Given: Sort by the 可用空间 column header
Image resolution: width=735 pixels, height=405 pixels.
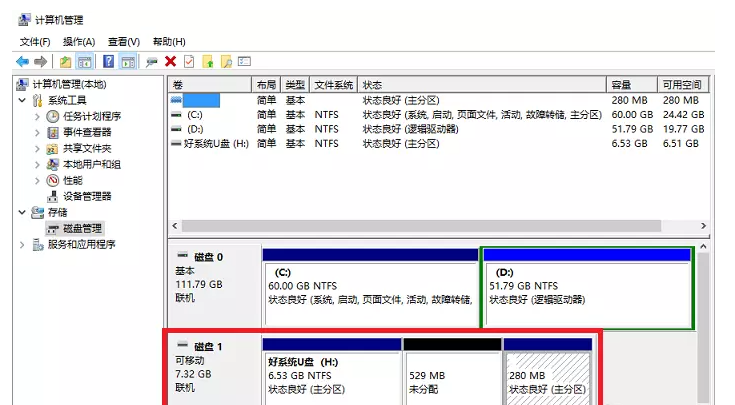Looking at the screenshot, I should tap(683, 85).
